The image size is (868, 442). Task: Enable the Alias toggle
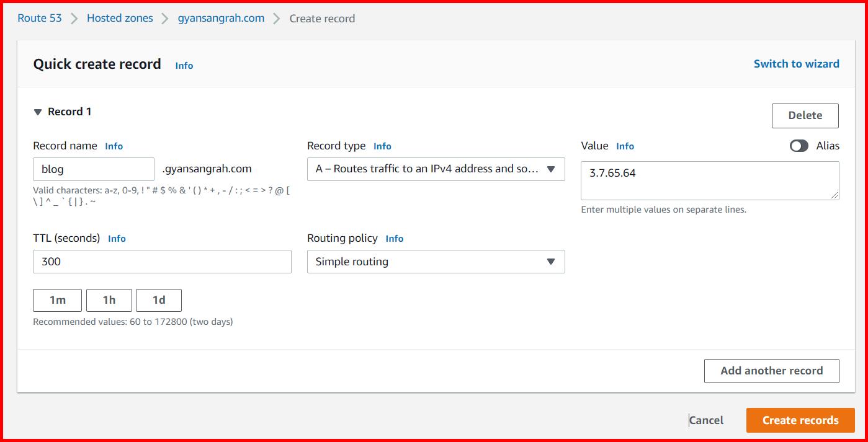pyautogui.click(x=799, y=146)
